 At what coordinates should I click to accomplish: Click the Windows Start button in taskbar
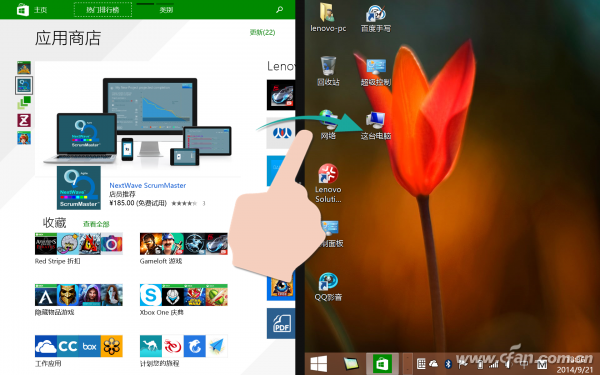pyautogui.click(x=318, y=364)
